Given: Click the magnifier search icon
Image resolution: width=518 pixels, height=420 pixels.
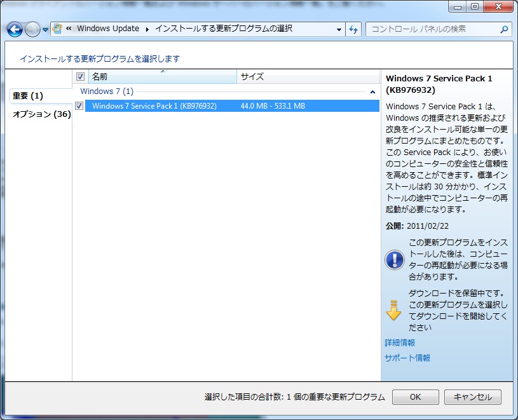Looking at the screenshot, I should pyautogui.click(x=504, y=29).
